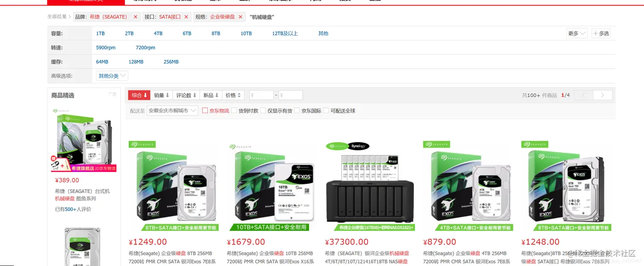Screen dimensions: 644x266
Task: Remove the SATA接口 filter tag
Action: point(186,17)
